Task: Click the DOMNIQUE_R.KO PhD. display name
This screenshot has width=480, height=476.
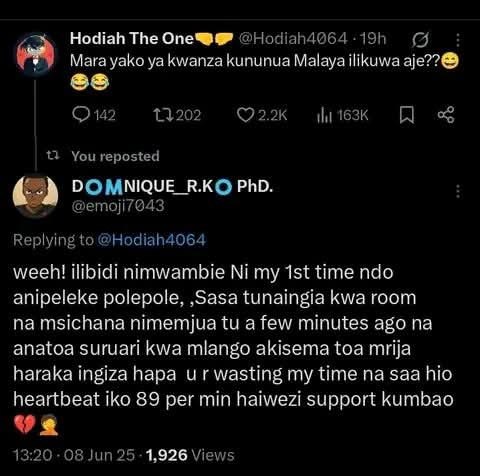Action: click(172, 187)
